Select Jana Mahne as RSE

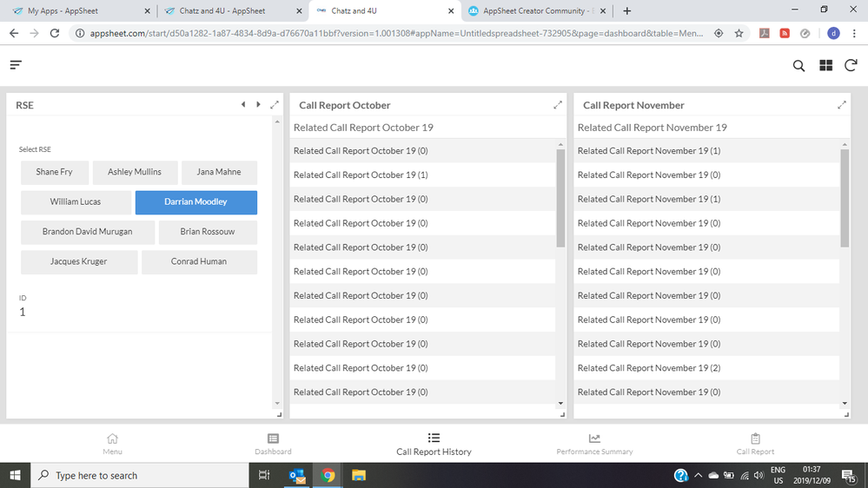pyautogui.click(x=219, y=172)
